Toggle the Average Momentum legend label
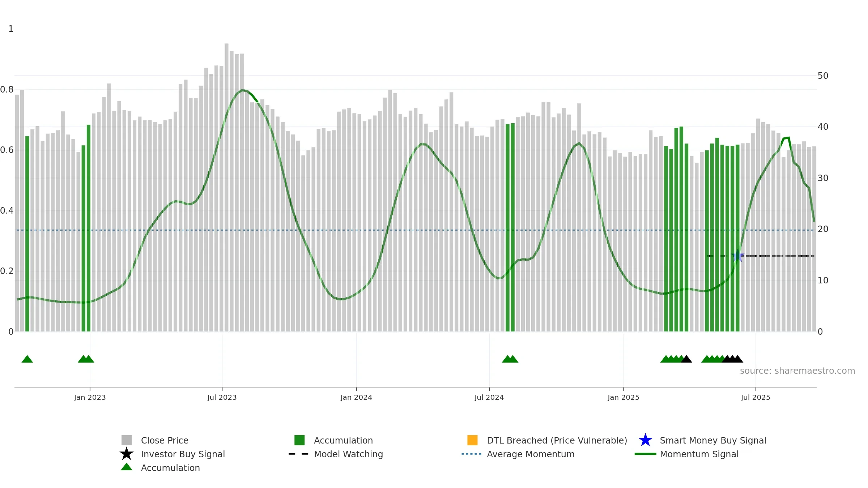 click(531, 454)
